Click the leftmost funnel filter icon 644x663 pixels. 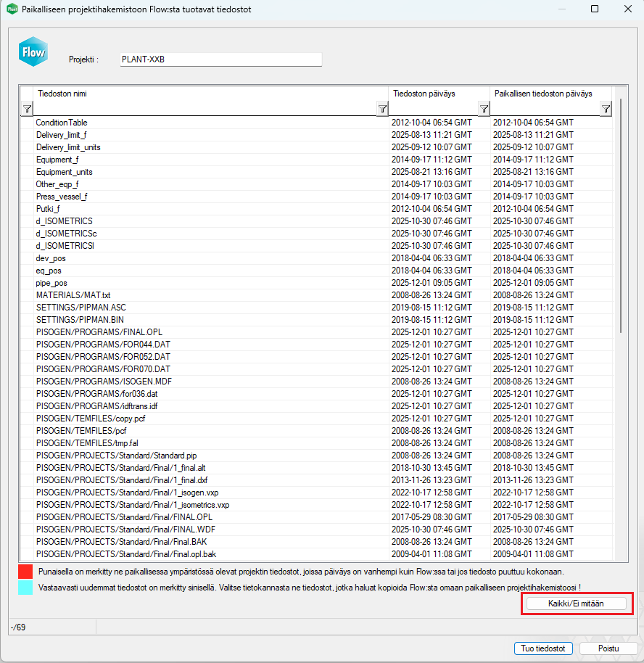coord(27,108)
